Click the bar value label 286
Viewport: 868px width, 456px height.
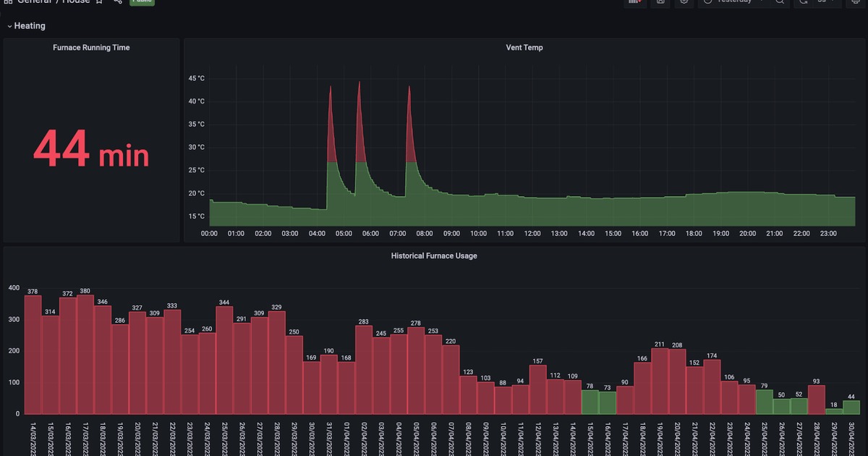(x=120, y=321)
